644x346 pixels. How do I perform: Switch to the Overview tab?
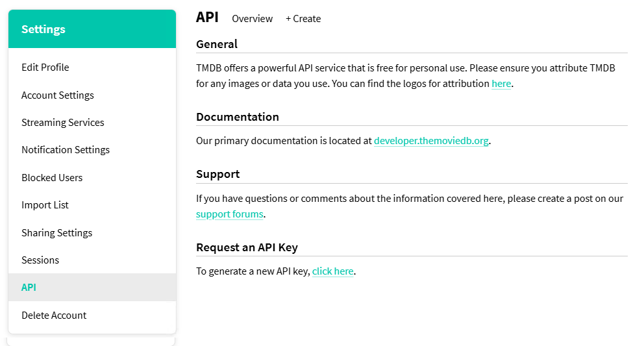pyautogui.click(x=252, y=19)
